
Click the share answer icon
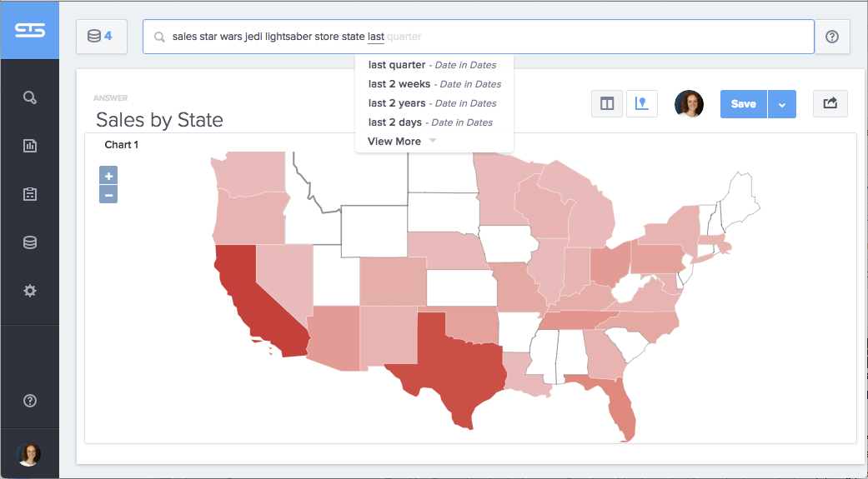click(x=830, y=104)
